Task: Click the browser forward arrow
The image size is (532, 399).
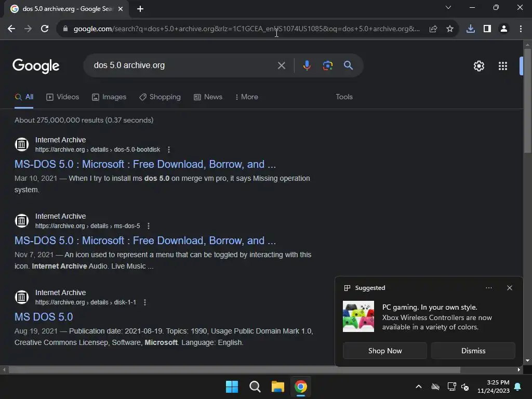Action: 28,29
